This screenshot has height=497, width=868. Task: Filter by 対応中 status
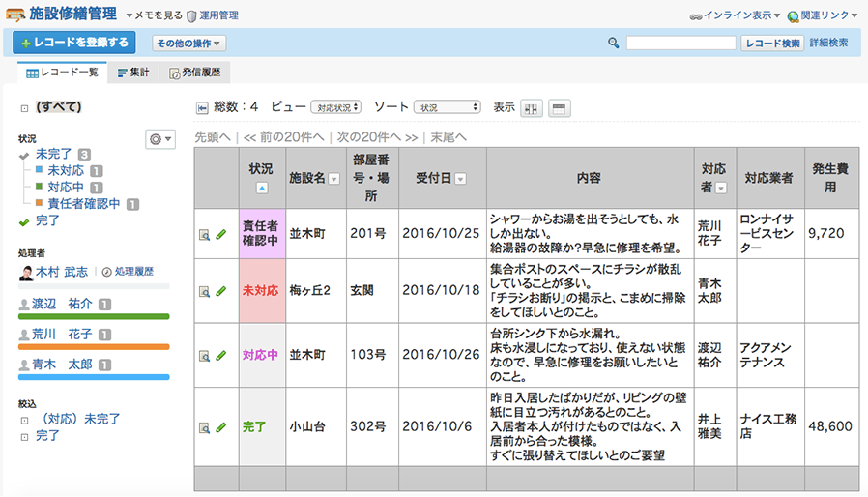click(66, 188)
